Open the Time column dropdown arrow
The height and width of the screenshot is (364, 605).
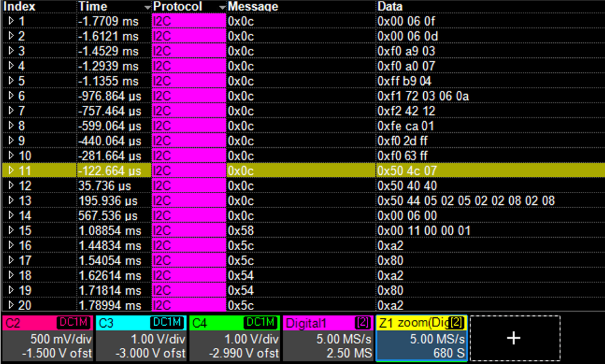(147, 7)
